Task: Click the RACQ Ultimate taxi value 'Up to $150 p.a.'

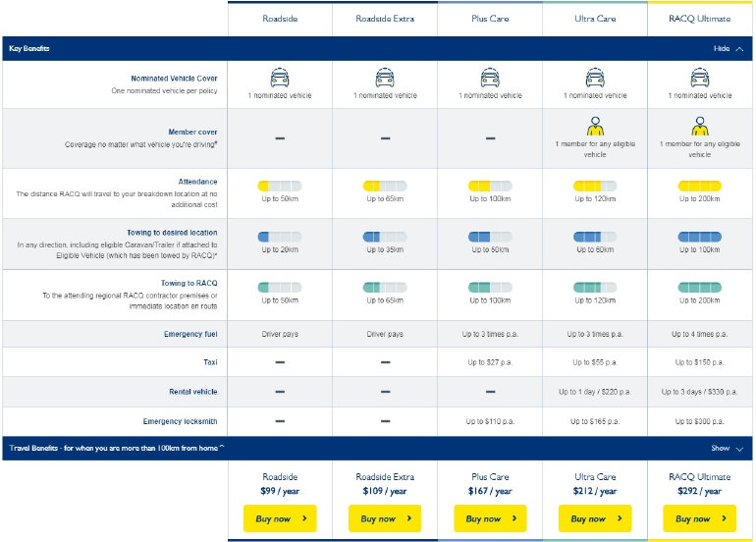Action: click(x=700, y=362)
